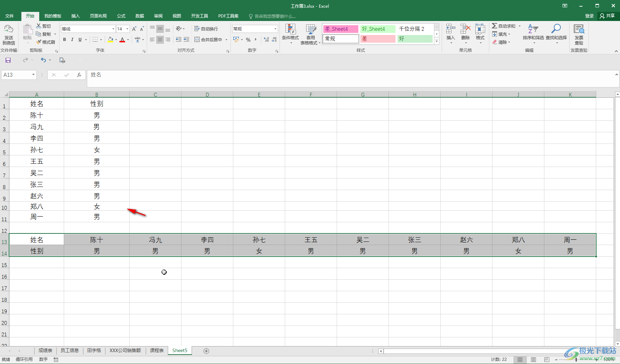This screenshot has width=620, height=364.
Task: Click the Undo arrow
Action: [x=43, y=60]
